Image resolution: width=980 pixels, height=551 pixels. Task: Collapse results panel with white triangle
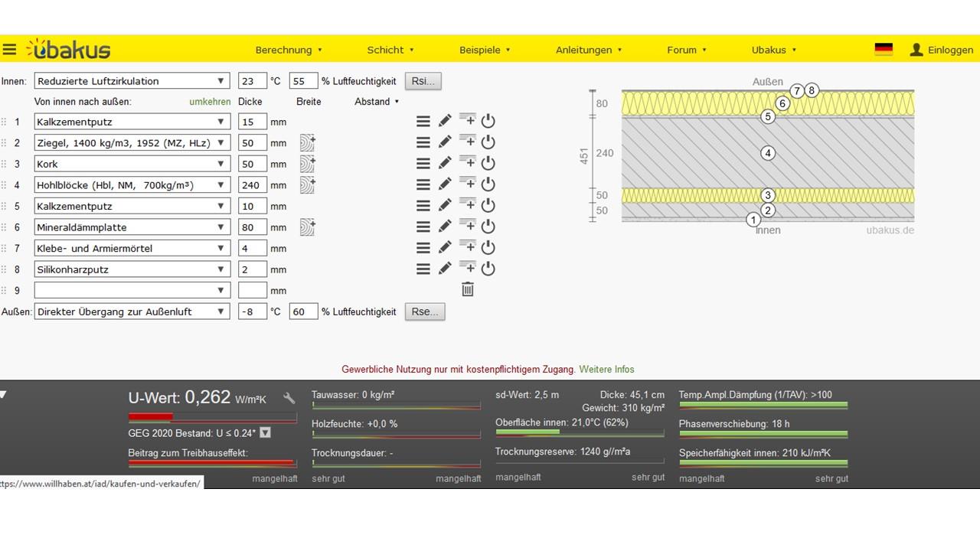click(x=4, y=395)
